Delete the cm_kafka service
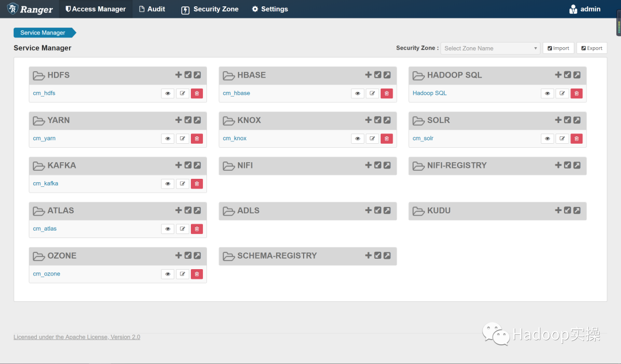The image size is (621, 364). click(x=197, y=184)
